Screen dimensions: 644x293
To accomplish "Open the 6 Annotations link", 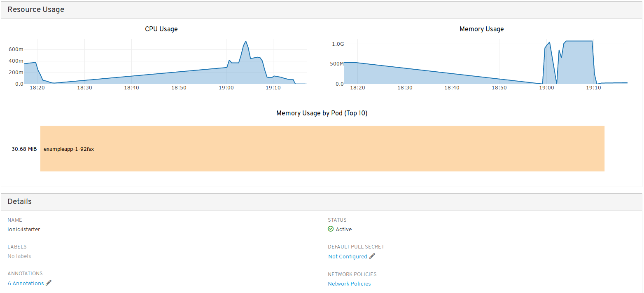I will (26, 284).
